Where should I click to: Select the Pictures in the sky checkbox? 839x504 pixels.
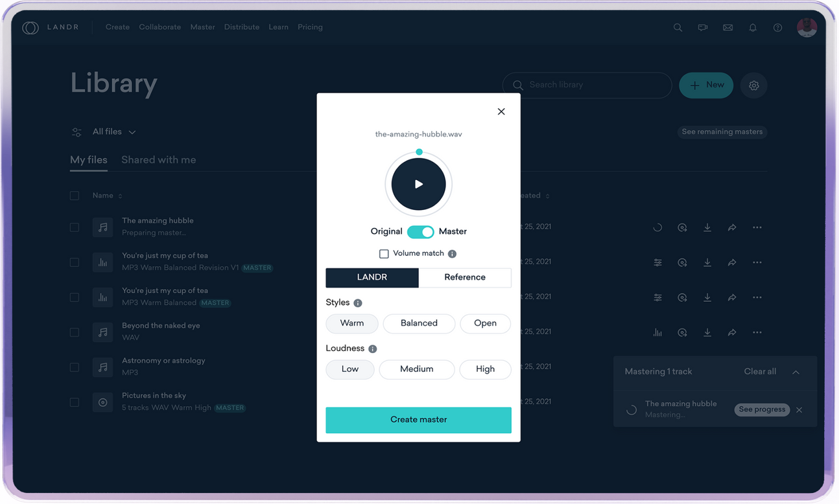pos(75,402)
